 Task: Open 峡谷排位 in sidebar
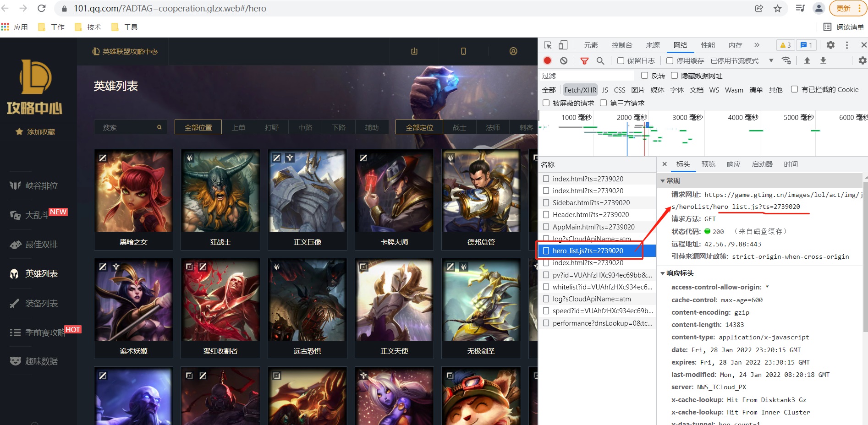coord(34,185)
